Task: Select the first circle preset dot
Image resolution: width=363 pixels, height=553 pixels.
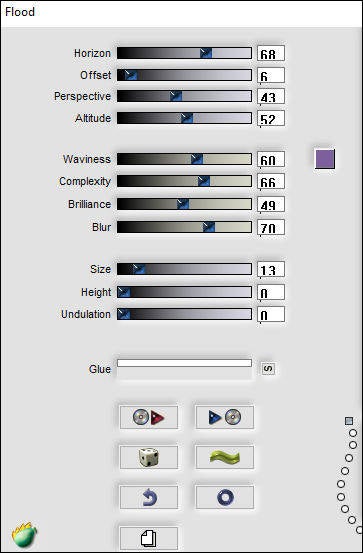Action: [353, 433]
